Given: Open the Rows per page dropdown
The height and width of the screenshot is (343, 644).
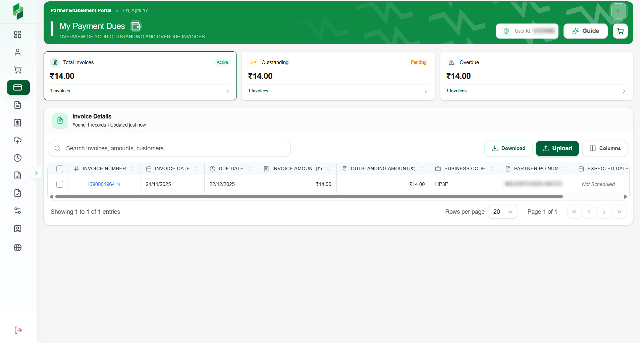Looking at the screenshot, I should pyautogui.click(x=502, y=212).
